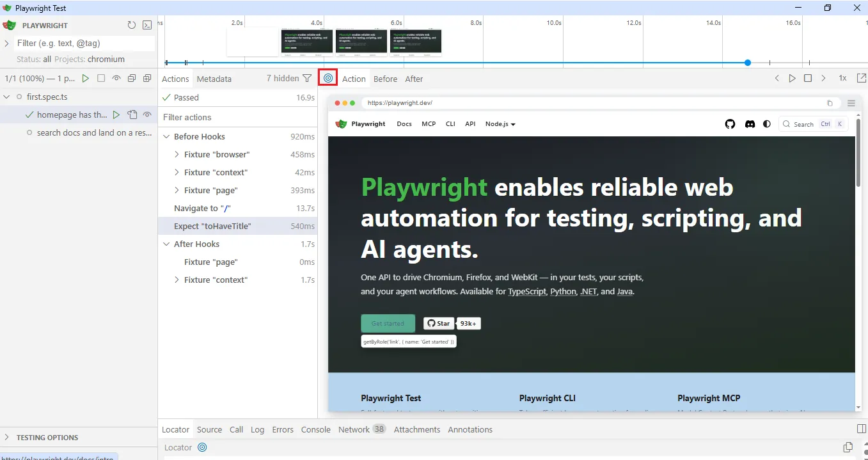Open the Node.js language dropdown

pyautogui.click(x=500, y=124)
